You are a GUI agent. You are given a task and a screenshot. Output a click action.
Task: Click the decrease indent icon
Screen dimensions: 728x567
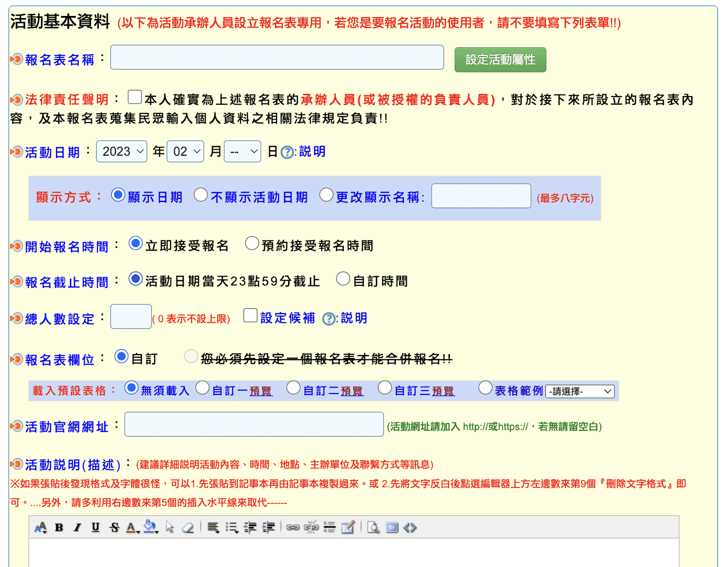pyautogui.click(x=250, y=527)
